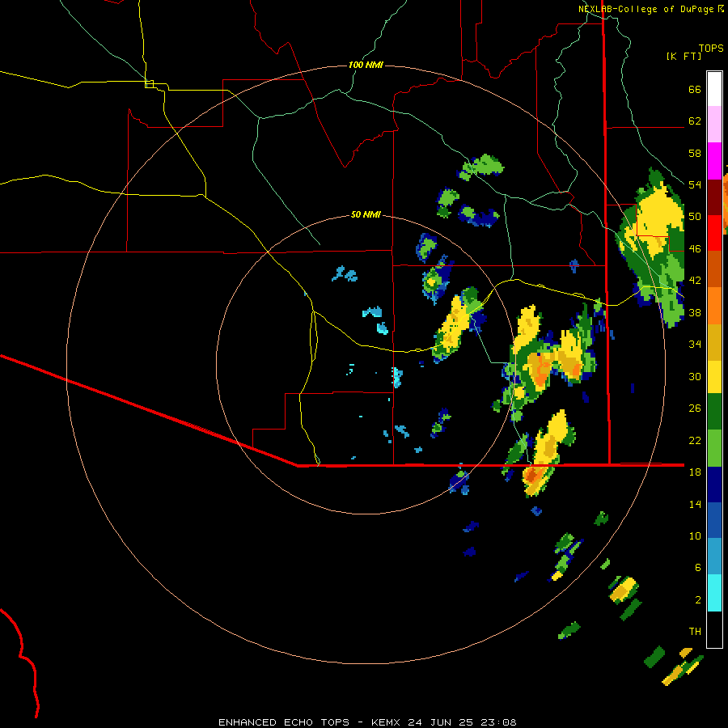Click the '34' legend value
Image resolution: width=728 pixels, height=728 pixels.
[695, 345]
